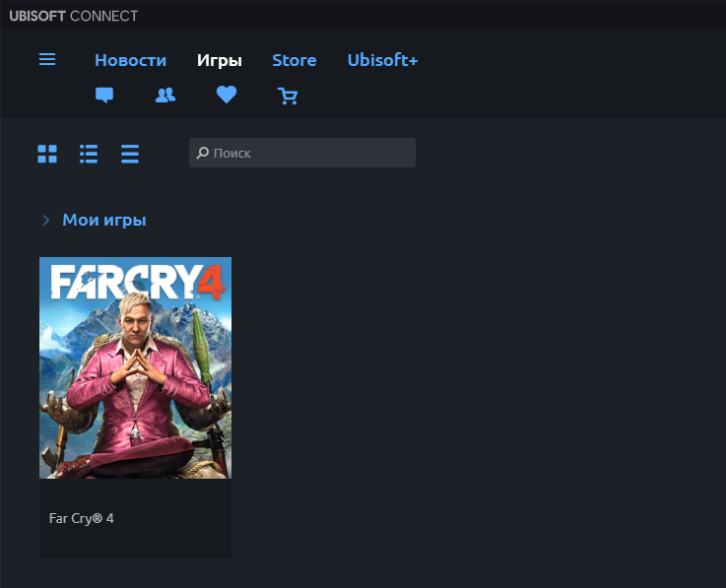Select the Игры tab
The width and height of the screenshot is (726, 588).
pos(219,60)
